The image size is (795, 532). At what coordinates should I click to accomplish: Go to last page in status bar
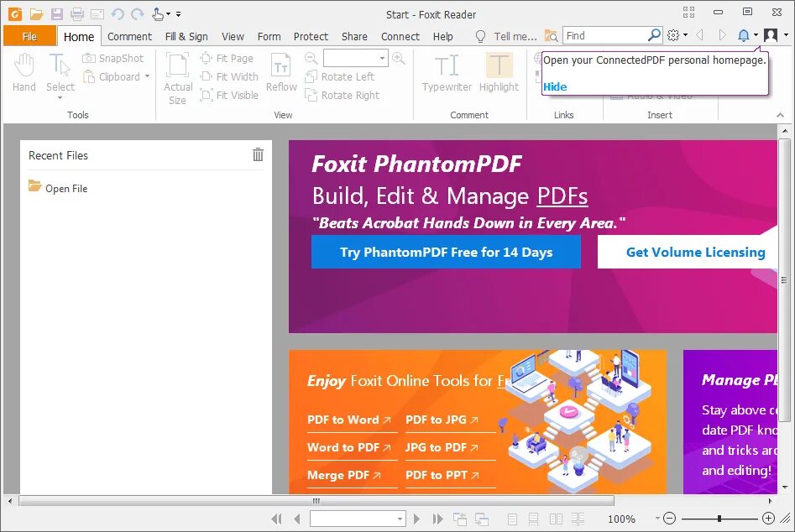coord(437,519)
